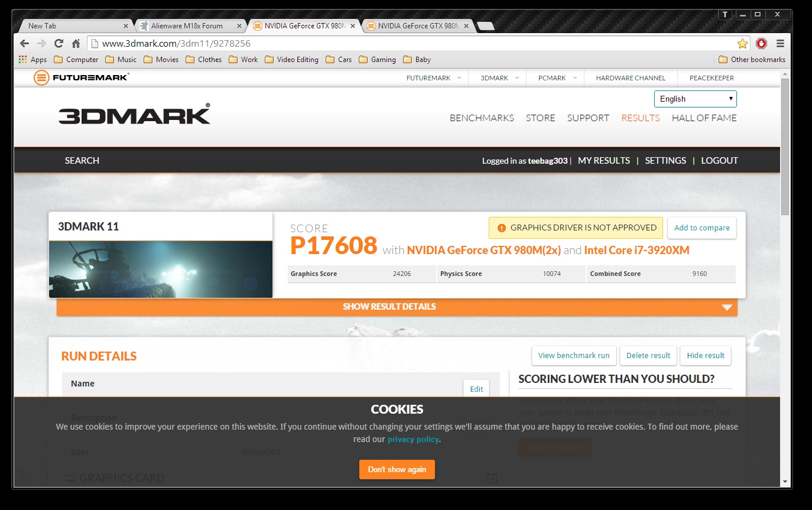Expand the PCMARK top menu dropdown

[575, 78]
